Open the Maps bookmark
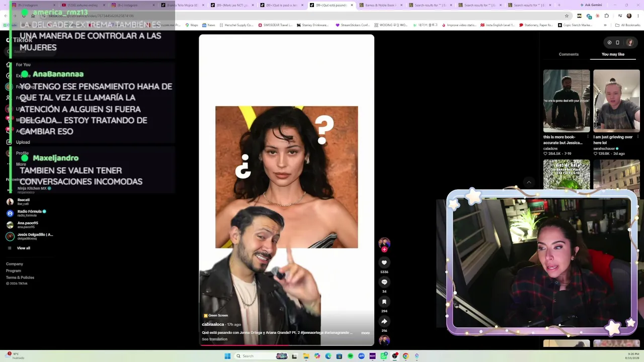The width and height of the screenshot is (644, 362). point(192,25)
